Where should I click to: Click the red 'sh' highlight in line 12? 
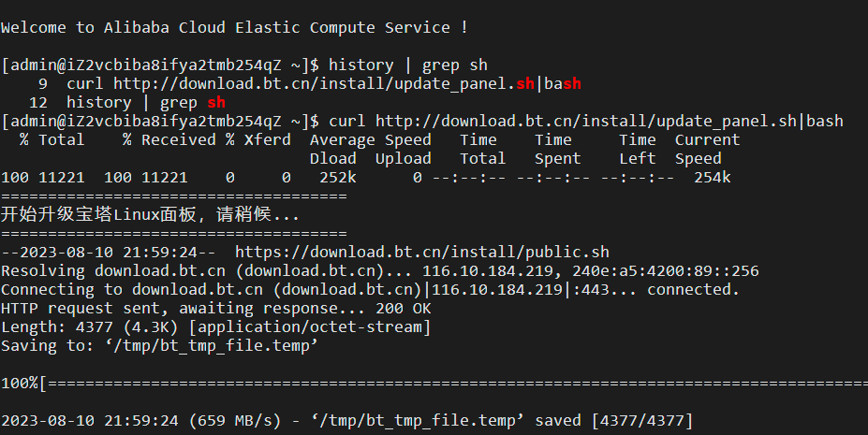click(x=216, y=102)
